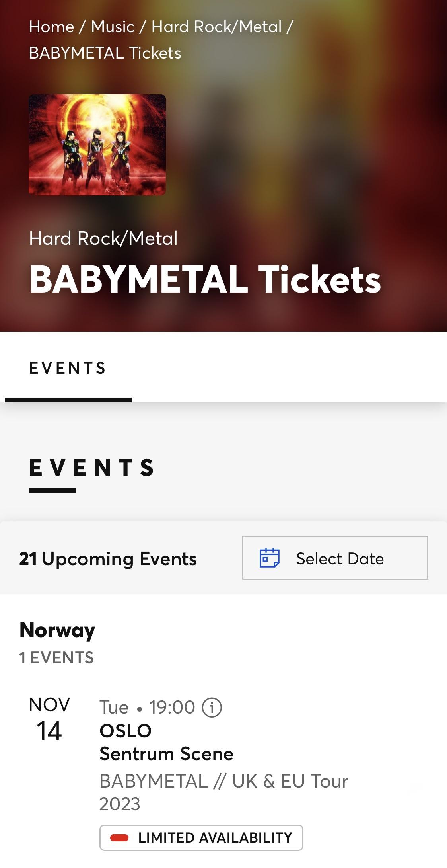This screenshot has height=868, width=447.
Task: Click the Sentrum Scene venue name
Action: click(x=166, y=754)
